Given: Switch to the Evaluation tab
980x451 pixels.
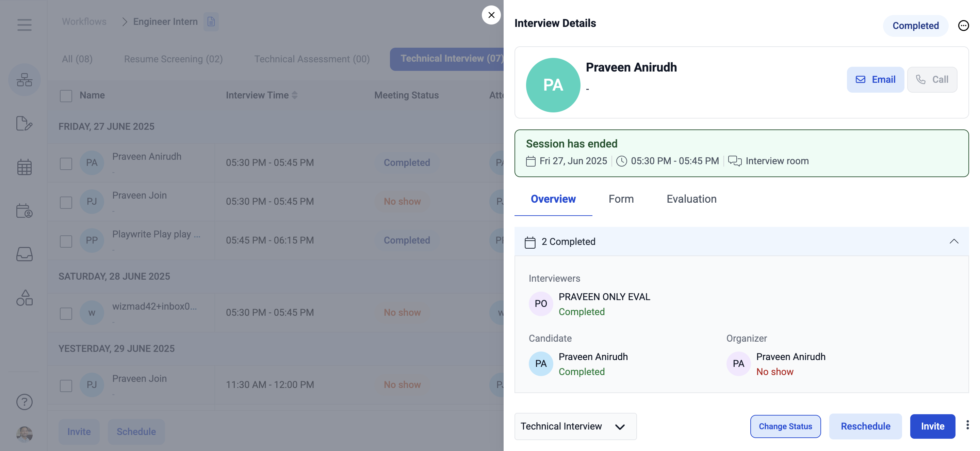Looking at the screenshot, I should coord(691,199).
